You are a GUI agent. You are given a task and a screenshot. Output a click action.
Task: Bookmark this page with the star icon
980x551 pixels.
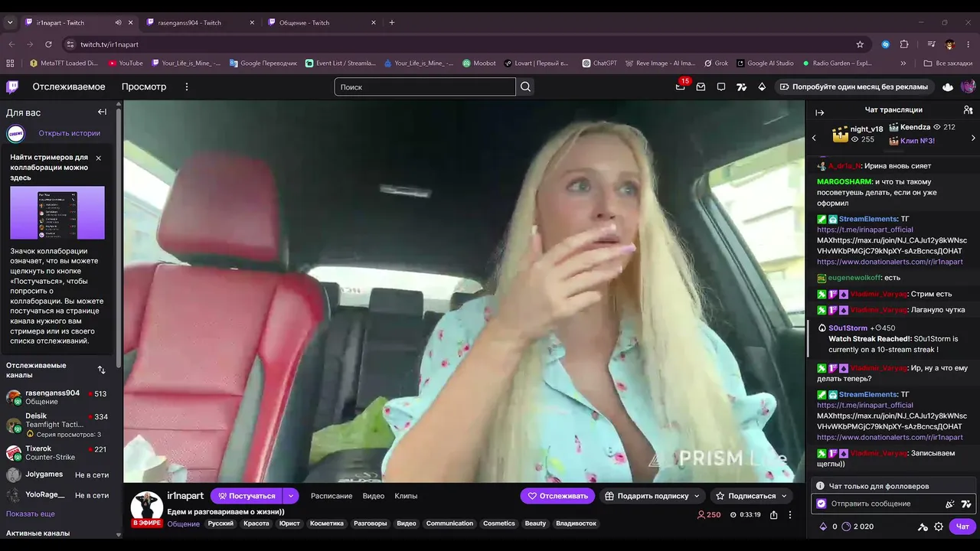point(860,44)
